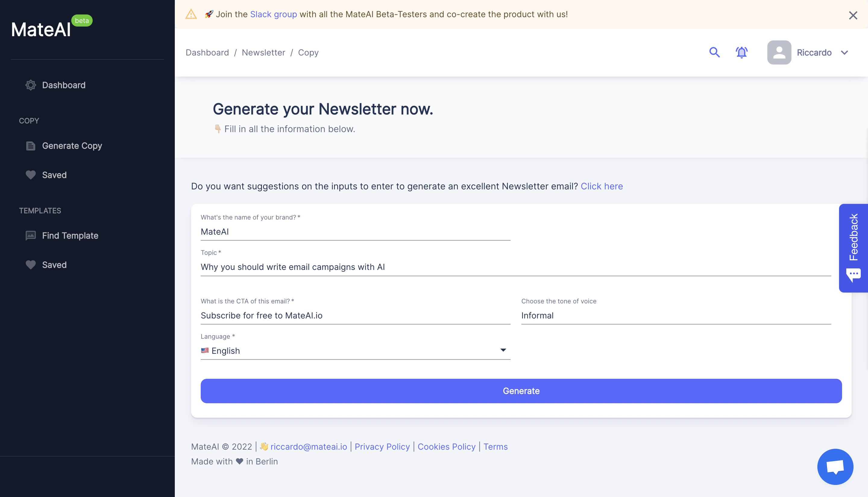Click the Riccardo user avatar
Image resolution: width=868 pixels, height=497 pixels.
pyautogui.click(x=779, y=52)
